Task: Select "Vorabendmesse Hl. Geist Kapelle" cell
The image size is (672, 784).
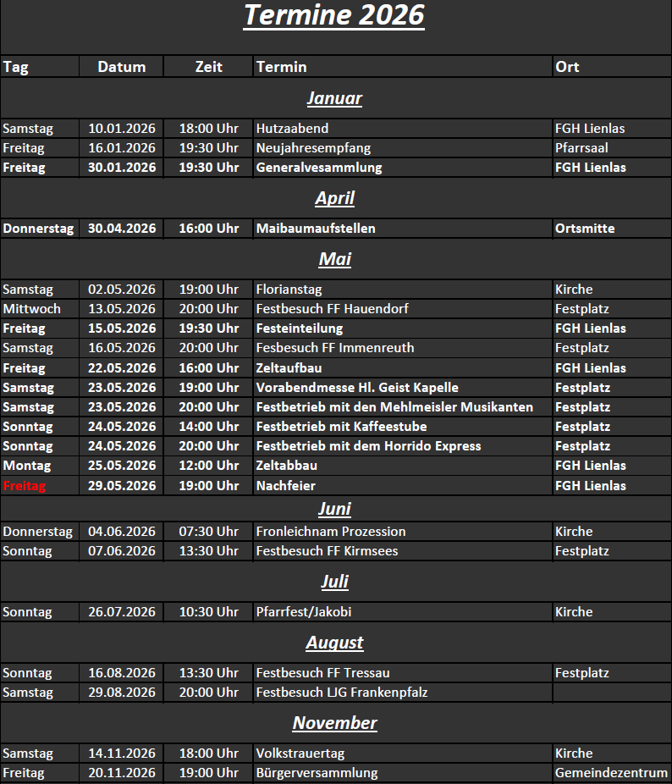Action: 357,388
